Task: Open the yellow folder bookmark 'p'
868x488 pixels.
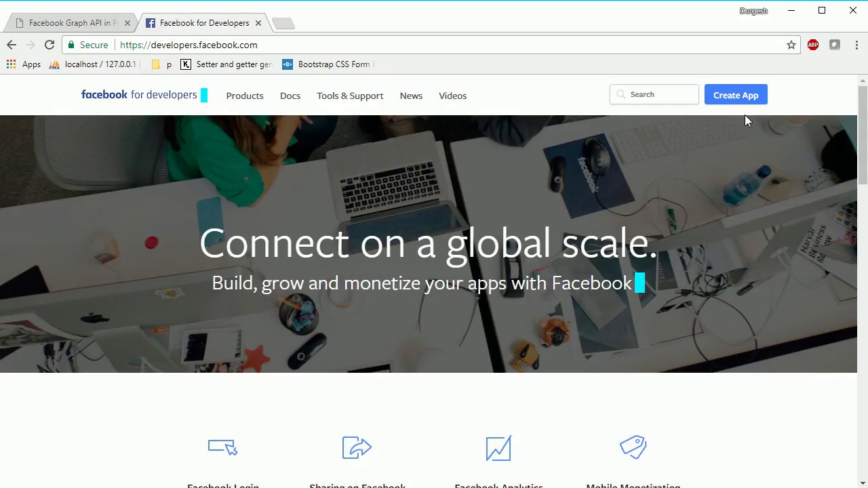Action: click(162, 64)
